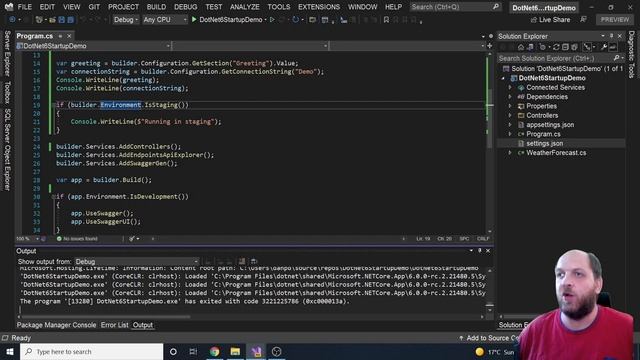Click the Pending Changes Filter icon

(x=542, y=47)
